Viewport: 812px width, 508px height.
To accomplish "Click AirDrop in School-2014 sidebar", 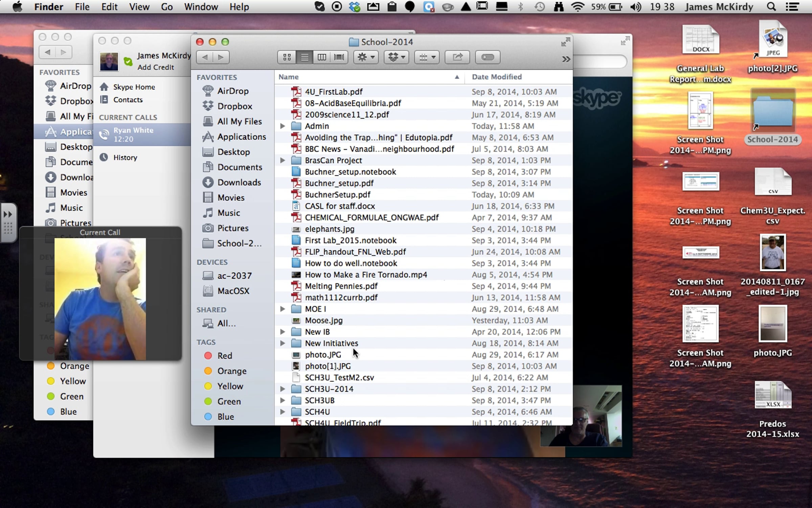I will click(x=232, y=91).
